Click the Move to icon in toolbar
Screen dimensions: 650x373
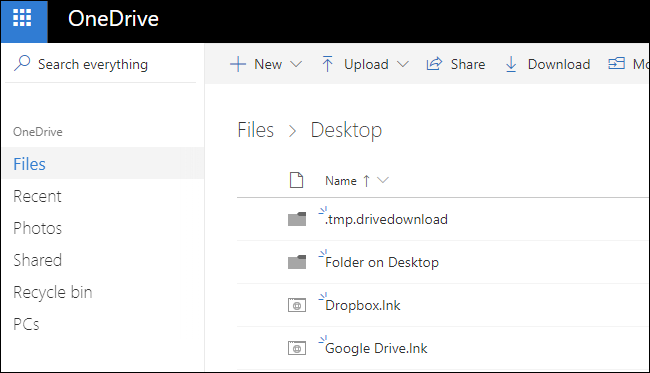(x=616, y=64)
